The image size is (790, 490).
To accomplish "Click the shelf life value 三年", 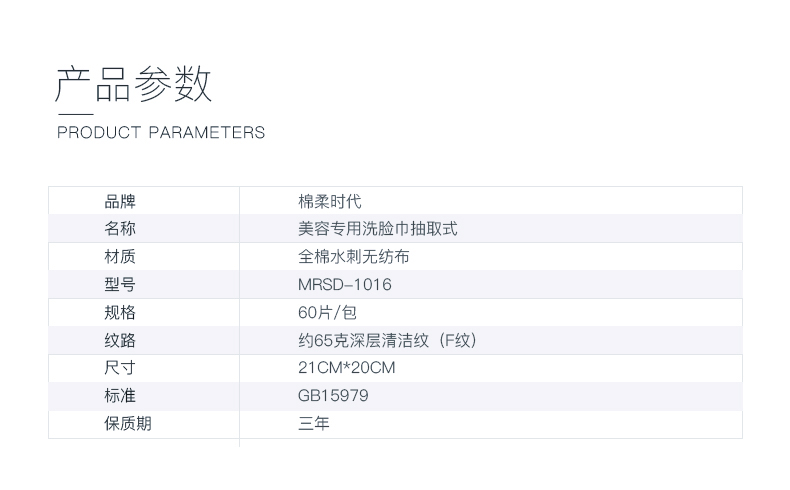I will coord(313,424).
